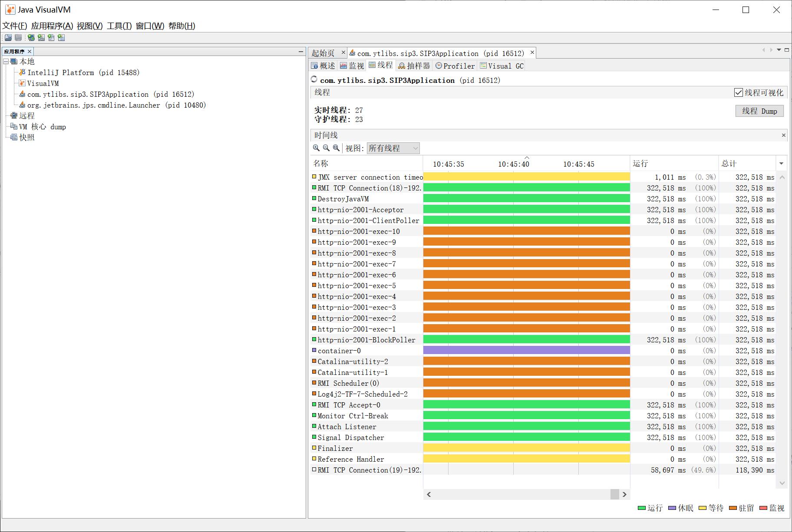Select the Finalizer thread row
The width and height of the screenshot is (792, 532).
[543, 448]
